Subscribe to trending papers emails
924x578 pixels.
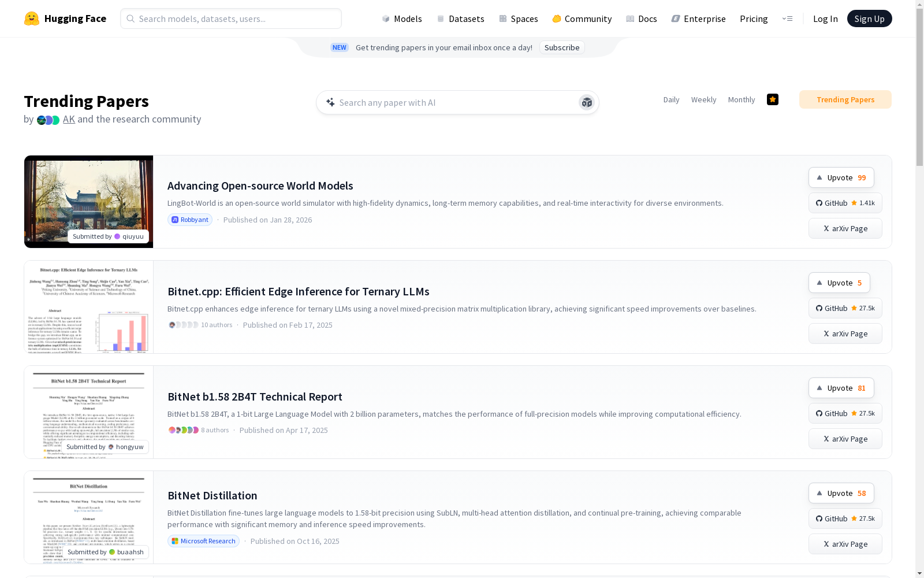pyautogui.click(x=562, y=47)
